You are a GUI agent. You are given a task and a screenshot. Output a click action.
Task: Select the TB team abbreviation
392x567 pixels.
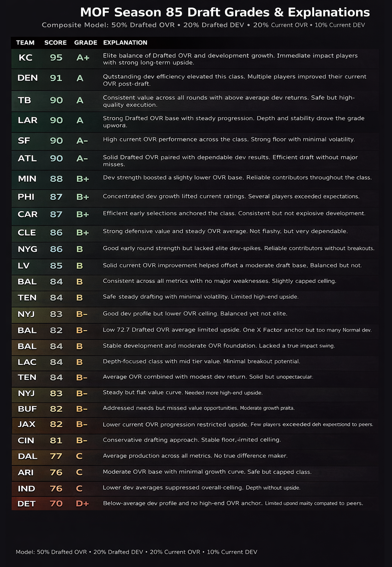click(24, 100)
